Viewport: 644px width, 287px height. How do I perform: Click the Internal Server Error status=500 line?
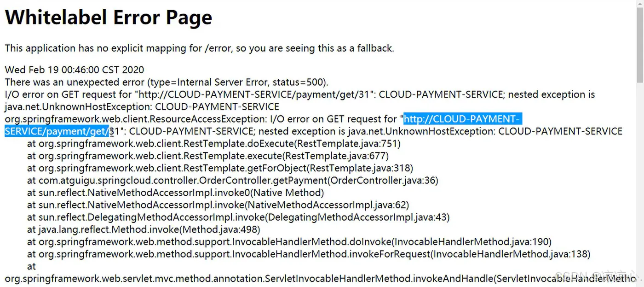coord(167,82)
